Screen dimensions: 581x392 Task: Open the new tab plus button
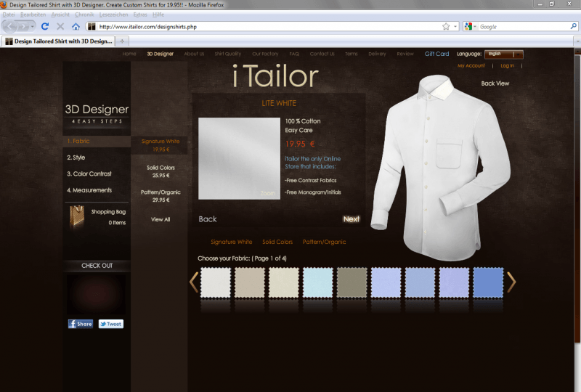(121, 41)
